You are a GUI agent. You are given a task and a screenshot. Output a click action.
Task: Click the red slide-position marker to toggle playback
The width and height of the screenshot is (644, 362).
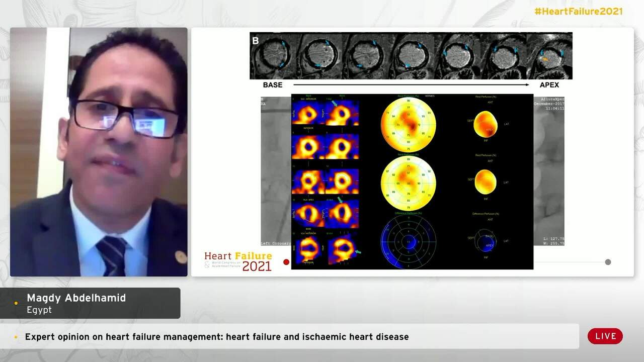tap(286, 261)
